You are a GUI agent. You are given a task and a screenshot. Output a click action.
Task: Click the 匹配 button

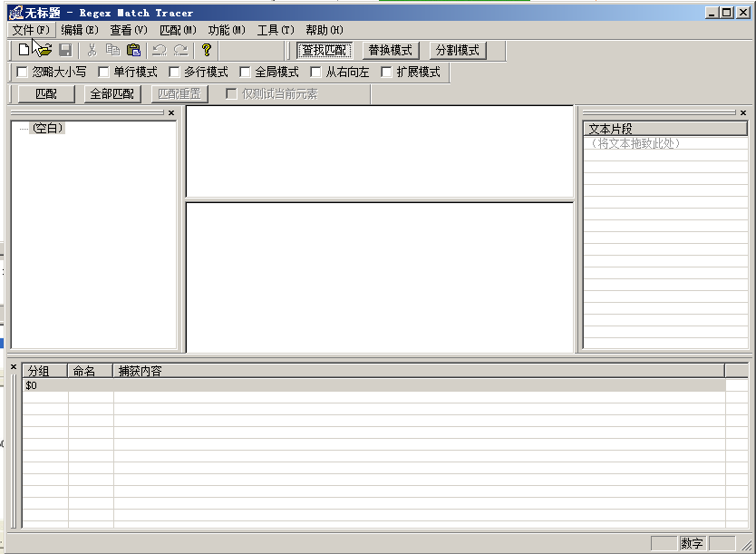pos(46,93)
